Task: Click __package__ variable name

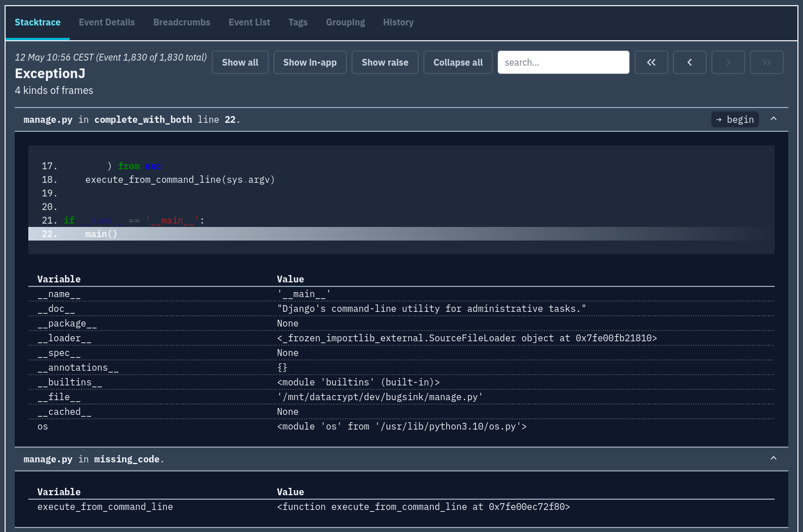Action: [x=67, y=323]
